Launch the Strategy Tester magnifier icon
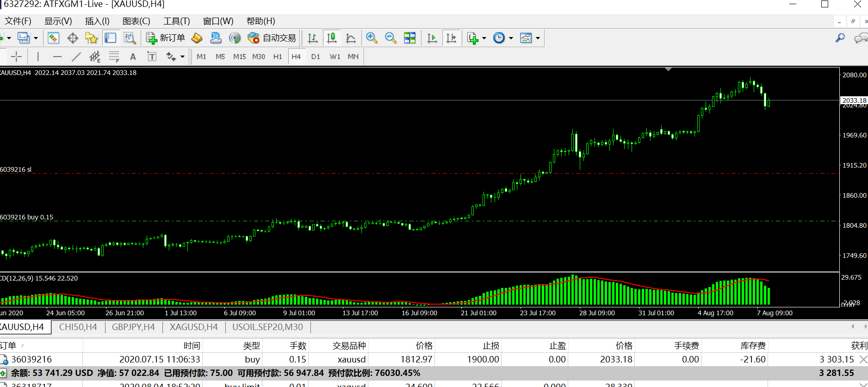This screenshot has height=387, width=868. [130, 38]
